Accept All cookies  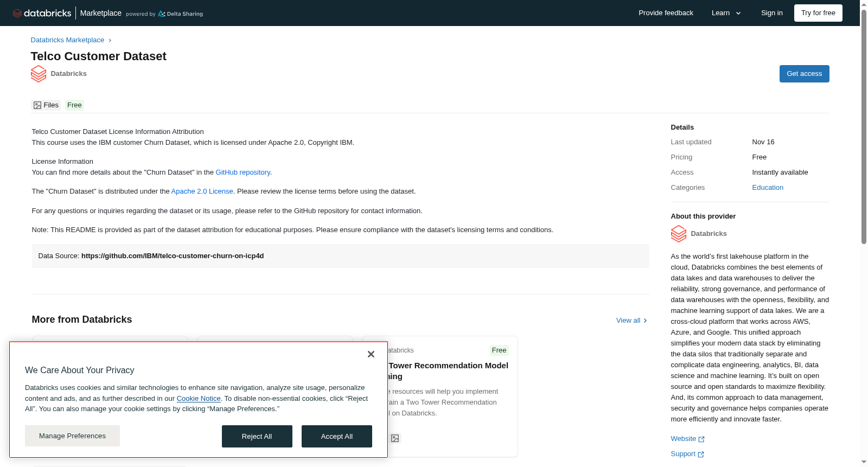337,437
